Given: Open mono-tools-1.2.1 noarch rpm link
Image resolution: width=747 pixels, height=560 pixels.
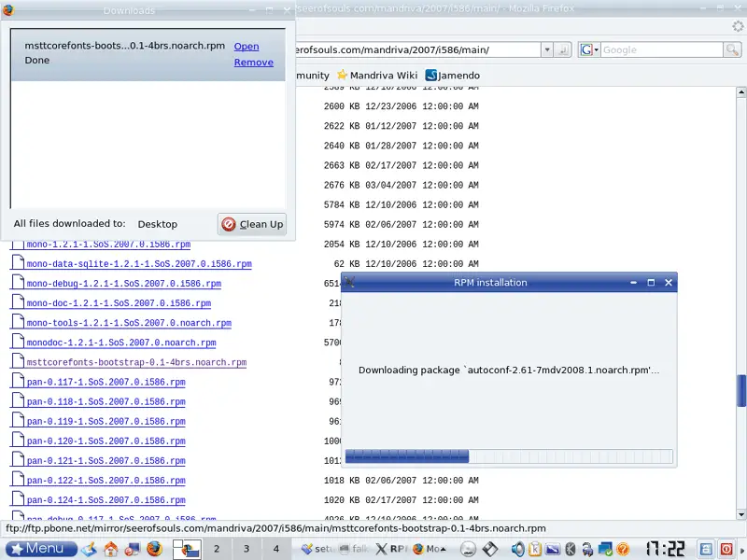Looking at the screenshot, I should coord(129,323).
